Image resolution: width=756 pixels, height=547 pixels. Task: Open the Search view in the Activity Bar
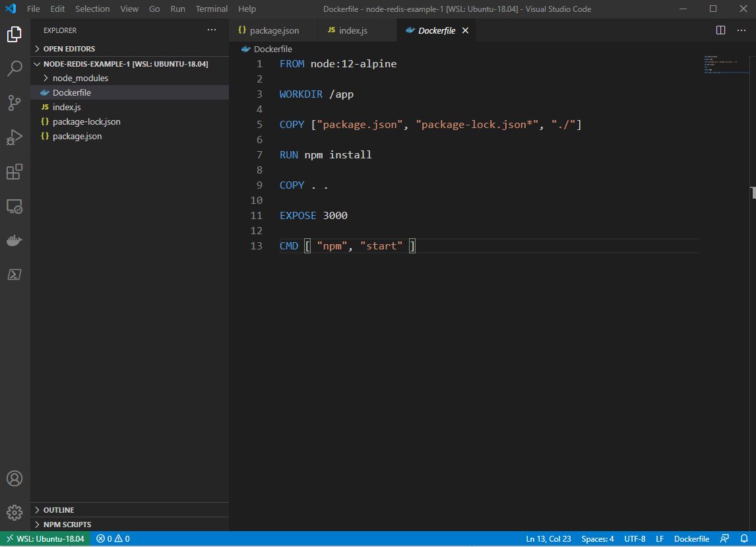point(15,69)
